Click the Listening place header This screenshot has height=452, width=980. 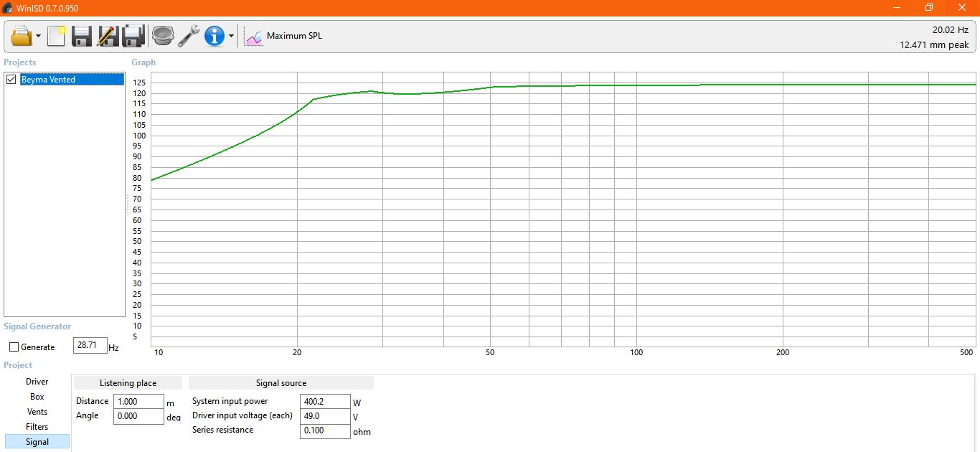(128, 383)
